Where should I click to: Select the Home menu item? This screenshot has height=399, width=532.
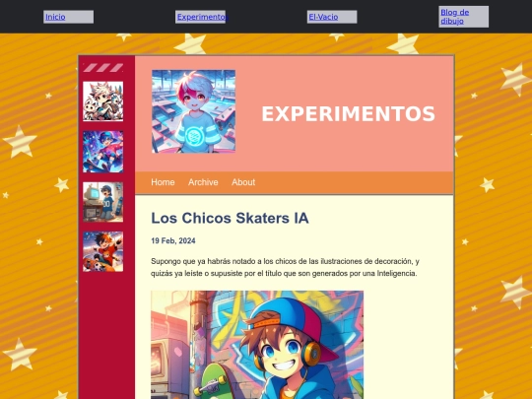[x=163, y=182]
